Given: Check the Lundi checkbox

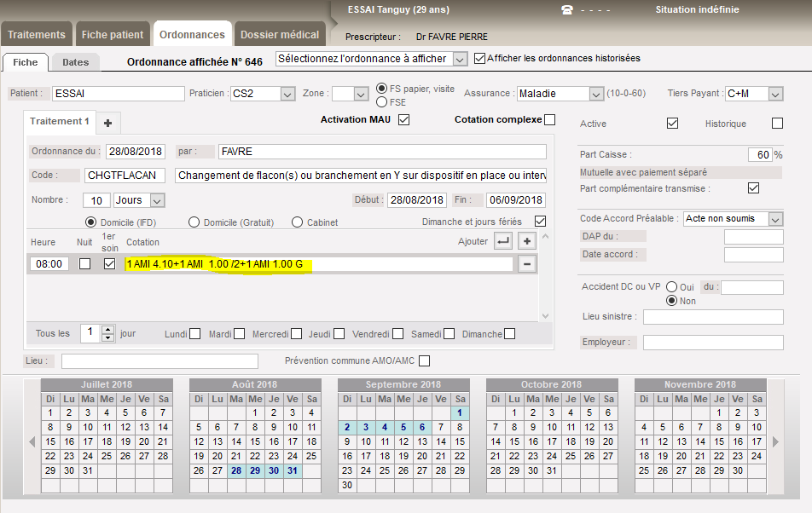Looking at the screenshot, I should pos(195,334).
